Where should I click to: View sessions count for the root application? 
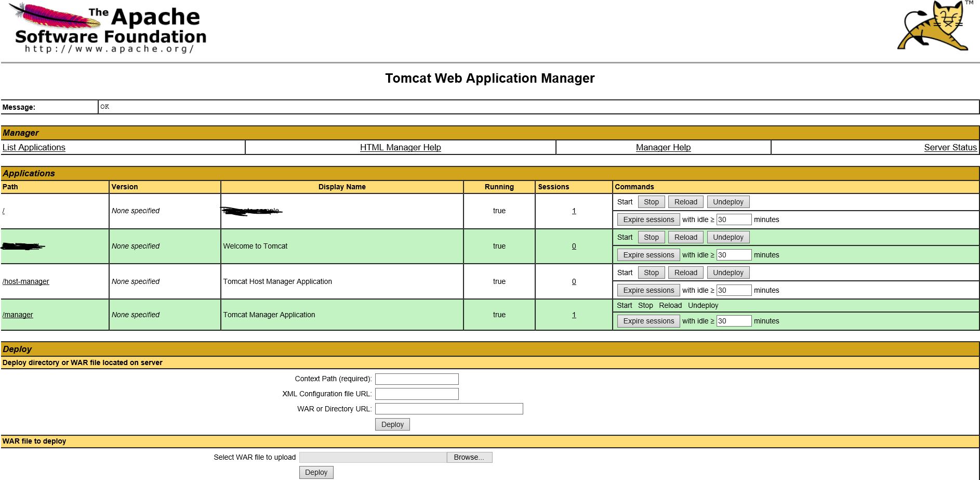coord(574,211)
